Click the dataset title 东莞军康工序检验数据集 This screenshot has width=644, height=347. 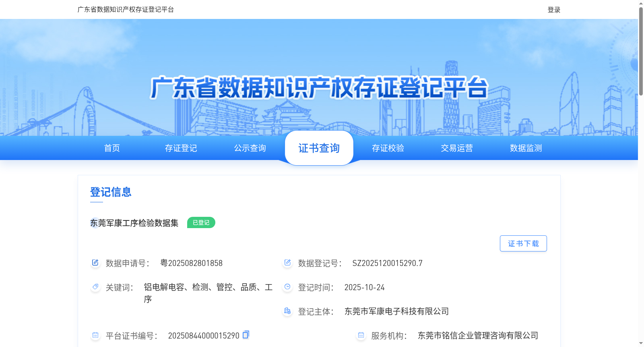134,223
